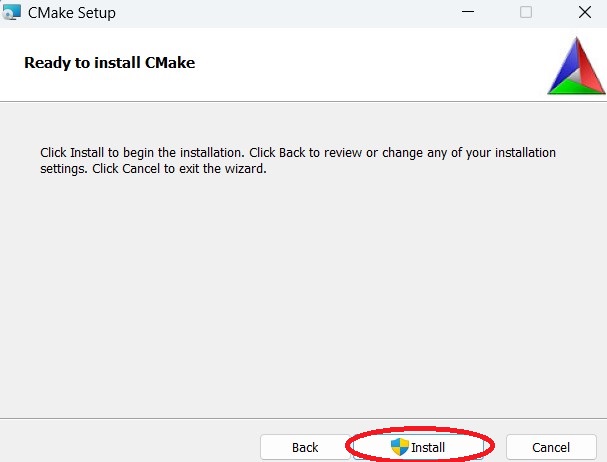The height and width of the screenshot is (462, 607).
Task: Click the empty gray area of the dialog body
Action: 300,300
